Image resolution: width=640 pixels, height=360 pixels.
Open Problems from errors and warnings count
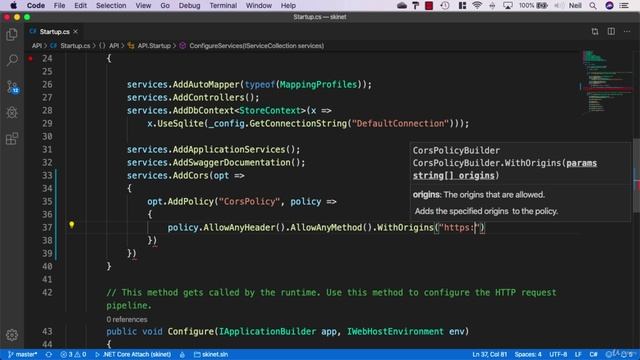coord(73,354)
